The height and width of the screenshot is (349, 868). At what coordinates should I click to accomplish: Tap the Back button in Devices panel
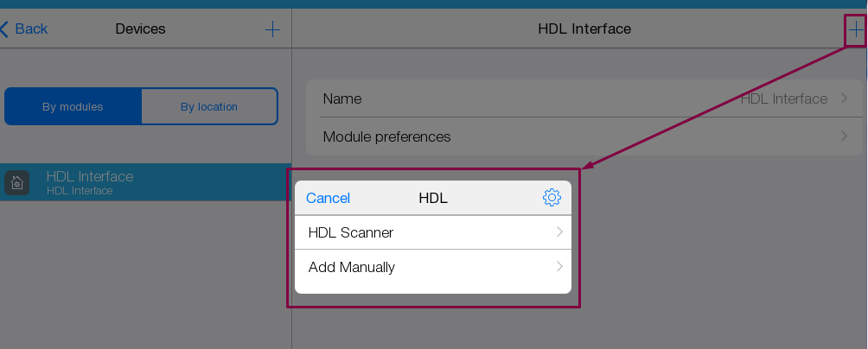pos(24,29)
